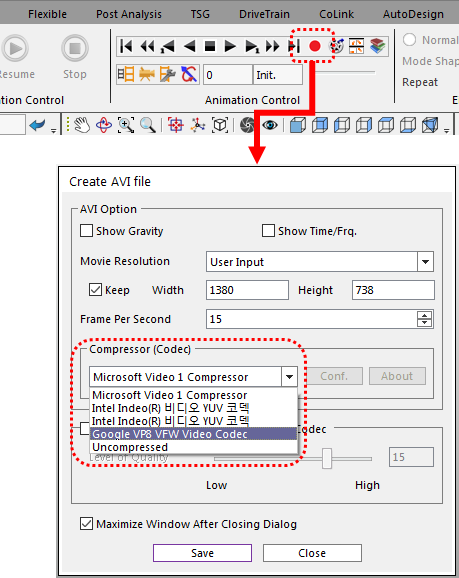Click the blue undo arrow icon

click(37, 125)
